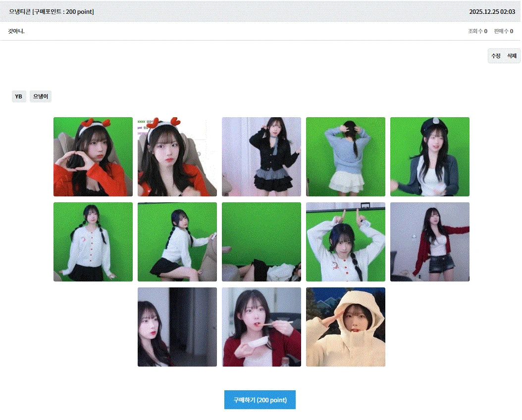Select the antler-hands pose green-screen emoticon

345,241
